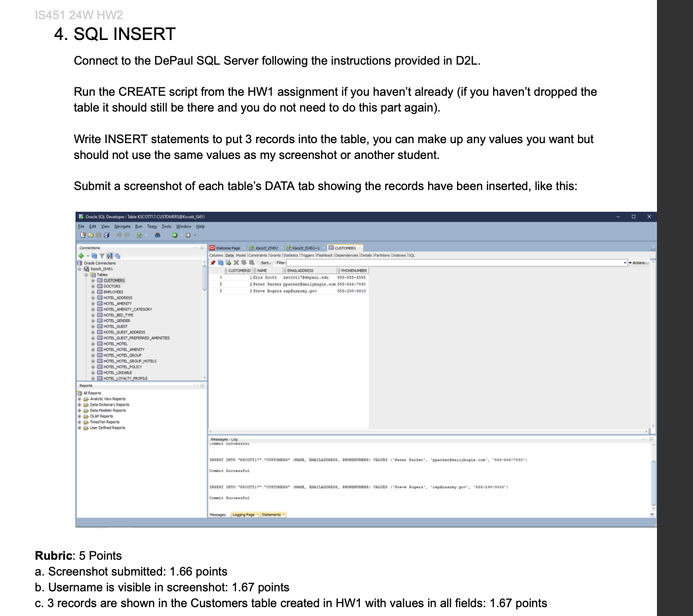Screen dimensions: 693x616
Task: Click the Save All icon on the main toolbar
Action: point(106,235)
